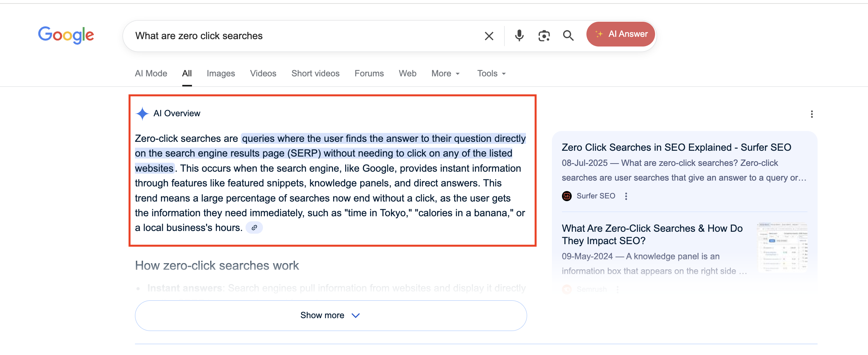
Task: Click the search magnifier icon
Action: 568,35
